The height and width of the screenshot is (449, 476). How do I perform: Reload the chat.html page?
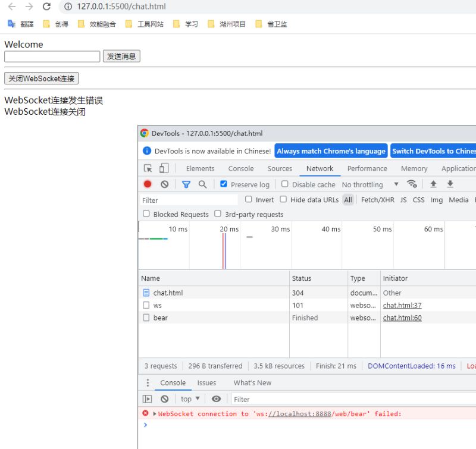point(46,7)
